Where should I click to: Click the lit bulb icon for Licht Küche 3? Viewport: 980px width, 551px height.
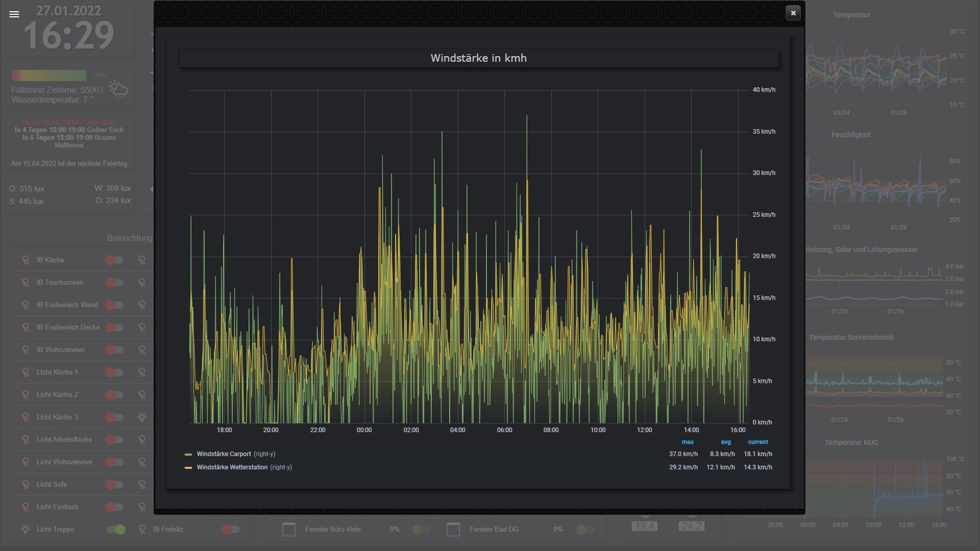142,417
